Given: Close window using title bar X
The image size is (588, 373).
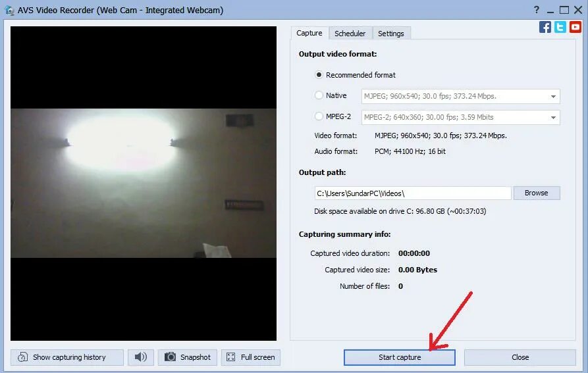Looking at the screenshot, I should tap(578, 10).
